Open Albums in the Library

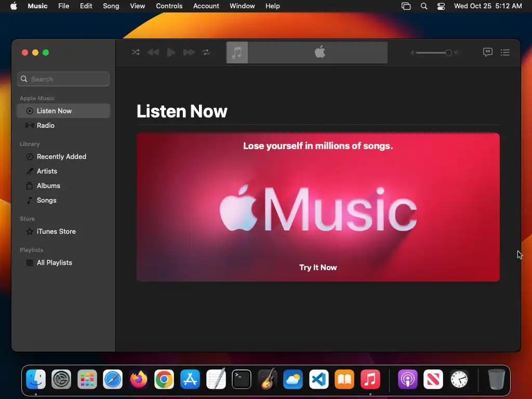tap(63, 186)
